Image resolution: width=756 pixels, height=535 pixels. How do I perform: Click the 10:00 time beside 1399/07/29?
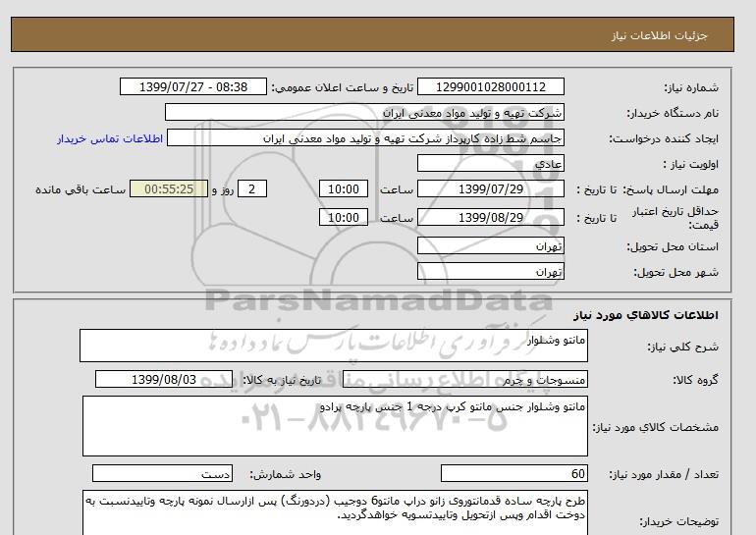click(344, 188)
